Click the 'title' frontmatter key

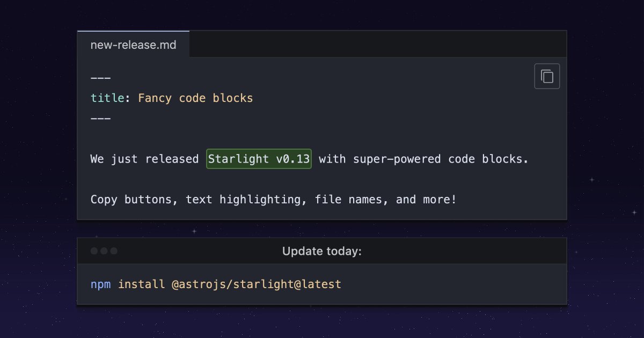(107, 98)
